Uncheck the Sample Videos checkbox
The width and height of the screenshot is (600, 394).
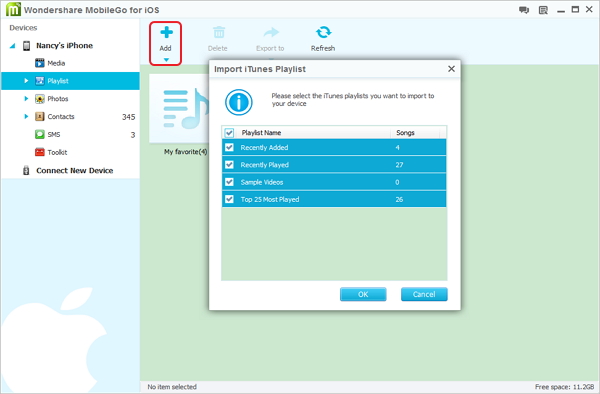229,182
